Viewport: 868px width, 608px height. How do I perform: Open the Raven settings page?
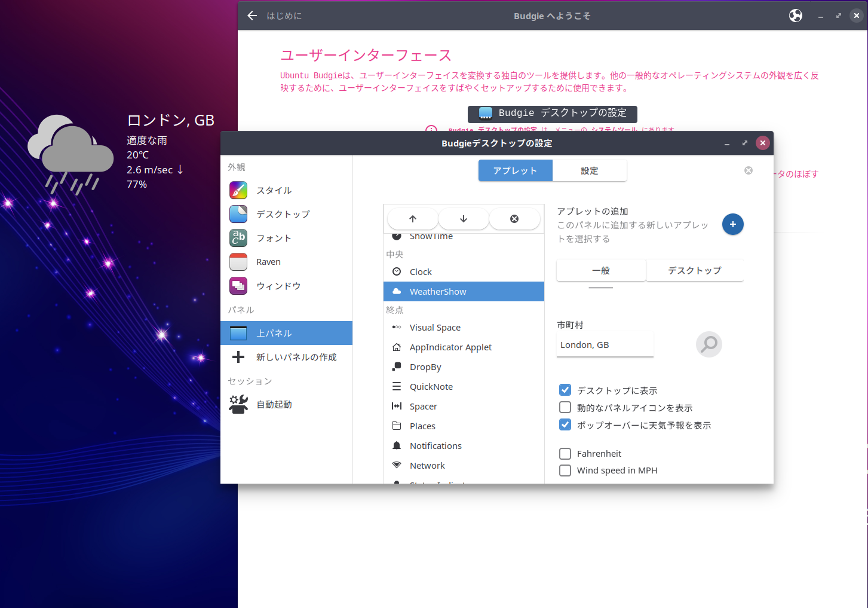[286, 262]
